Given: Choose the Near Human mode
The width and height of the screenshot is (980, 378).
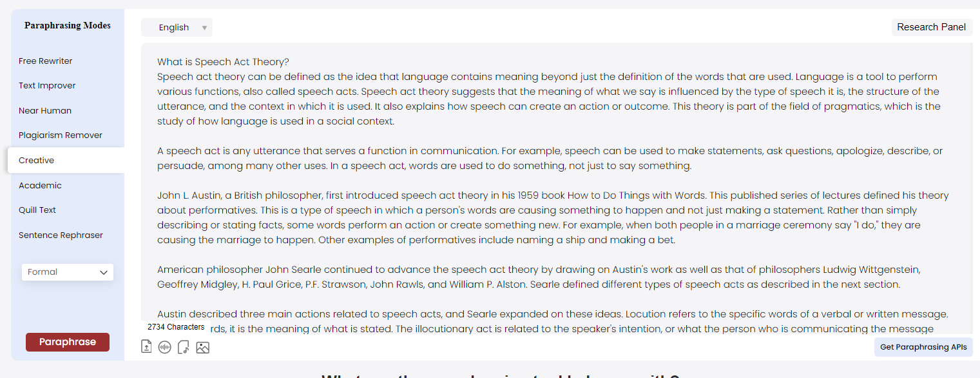Looking at the screenshot, I should [x=45, y=111].
